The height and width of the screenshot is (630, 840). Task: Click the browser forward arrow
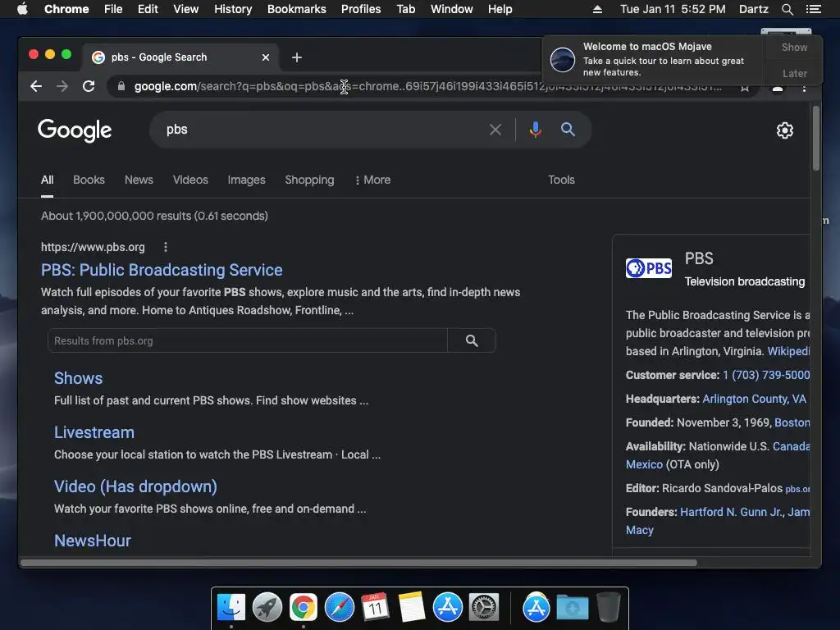pyautogui.click(x=62, y=86)
